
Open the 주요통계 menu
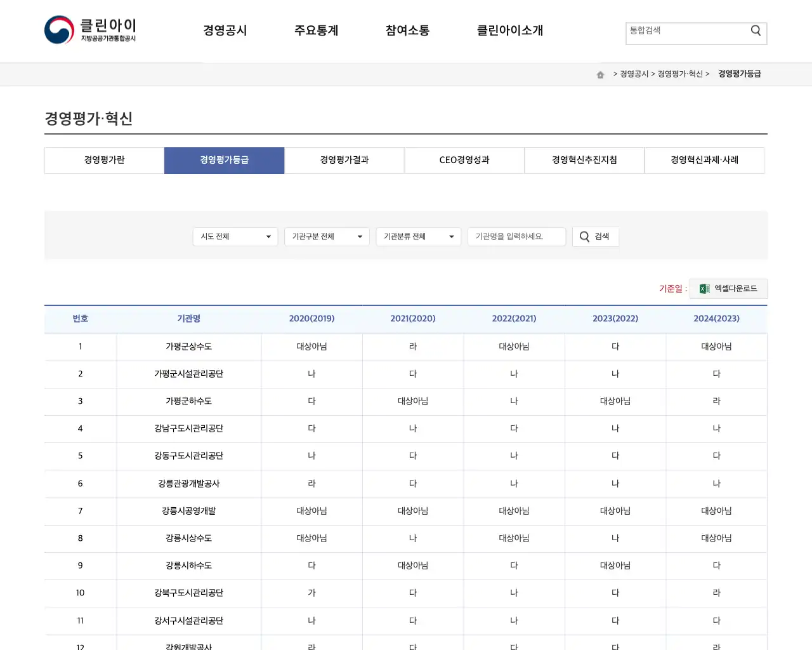pos(317,30)
